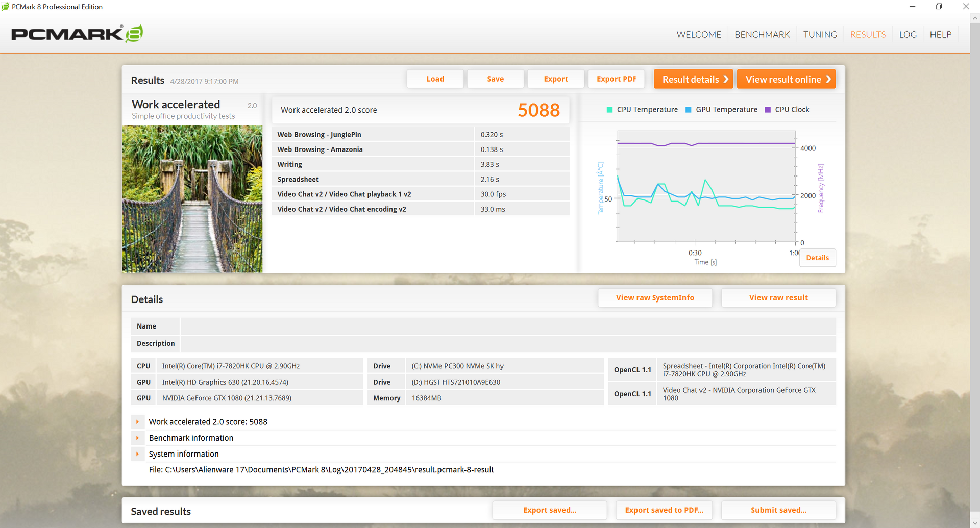Open the Help tab
Viewport: 980px width, 528px height.
click(940, 35)
